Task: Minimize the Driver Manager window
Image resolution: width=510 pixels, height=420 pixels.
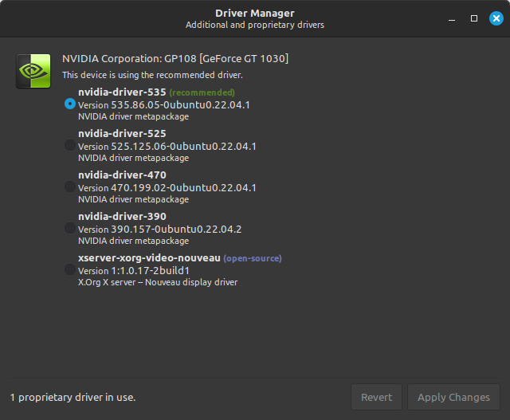Action: (452, 18)
